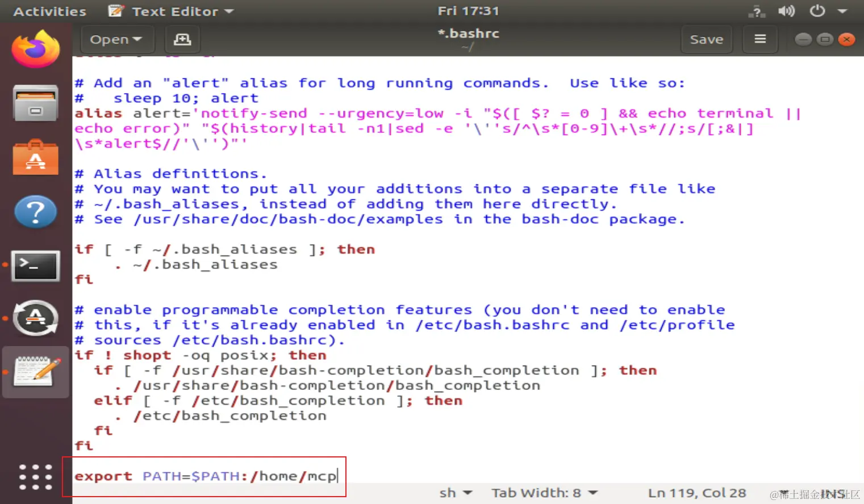Place cursor after export PATH=$PATH:/home/mcp
This screenshot has height=504, width=864.
[338, 476]
